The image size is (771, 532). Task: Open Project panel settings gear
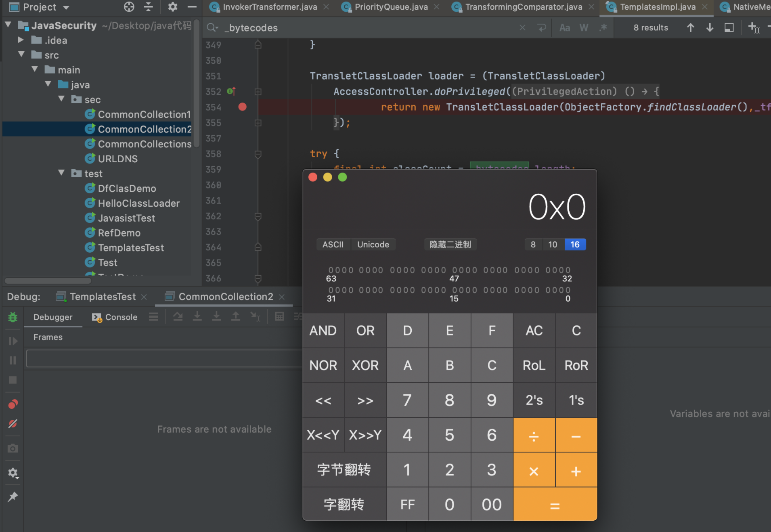coord(173,7)
